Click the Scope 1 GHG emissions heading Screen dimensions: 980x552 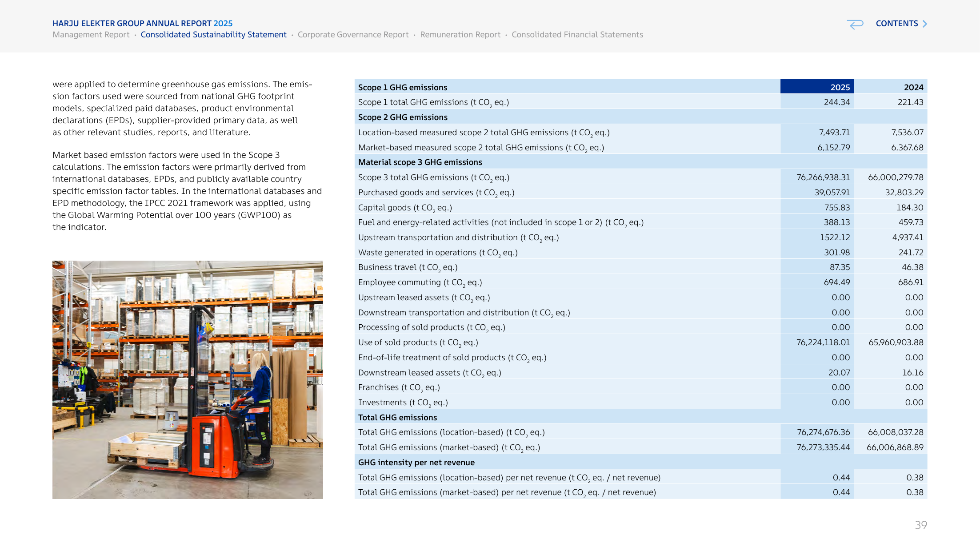coord(402,88)
